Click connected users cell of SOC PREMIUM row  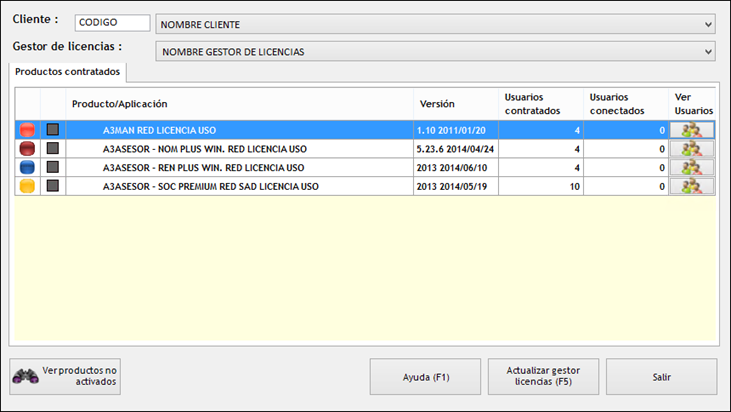point(625,186)
